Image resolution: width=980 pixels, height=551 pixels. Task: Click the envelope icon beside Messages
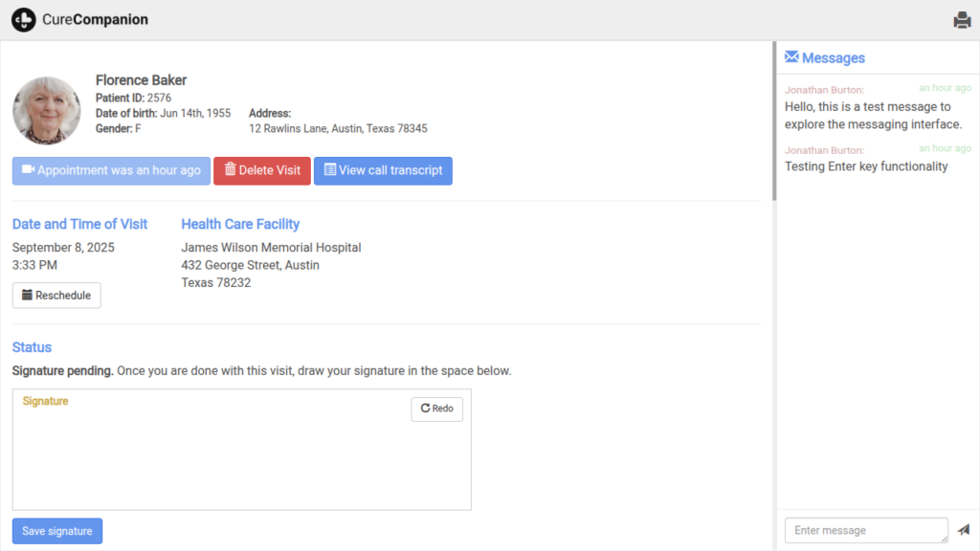click(x=791, y=57)
